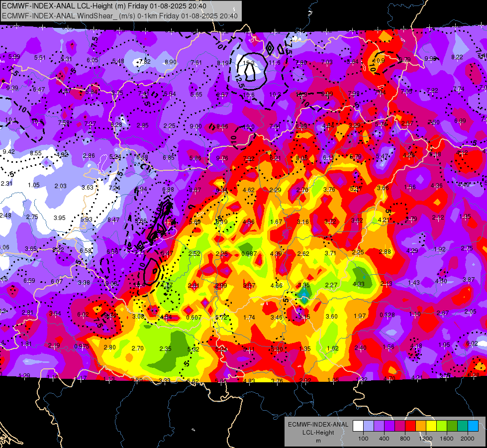Image resolution: width=487 pixels, height=448 pixels.
Task: Click the shear value 4.66
Action: (277, 285)
